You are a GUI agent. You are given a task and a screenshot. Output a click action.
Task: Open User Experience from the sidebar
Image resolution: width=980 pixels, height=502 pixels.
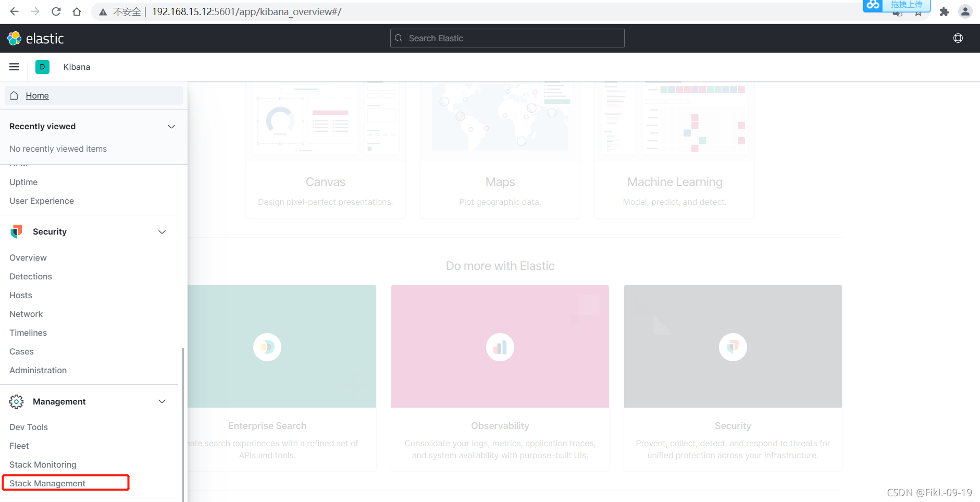click(x=42, y=201)
